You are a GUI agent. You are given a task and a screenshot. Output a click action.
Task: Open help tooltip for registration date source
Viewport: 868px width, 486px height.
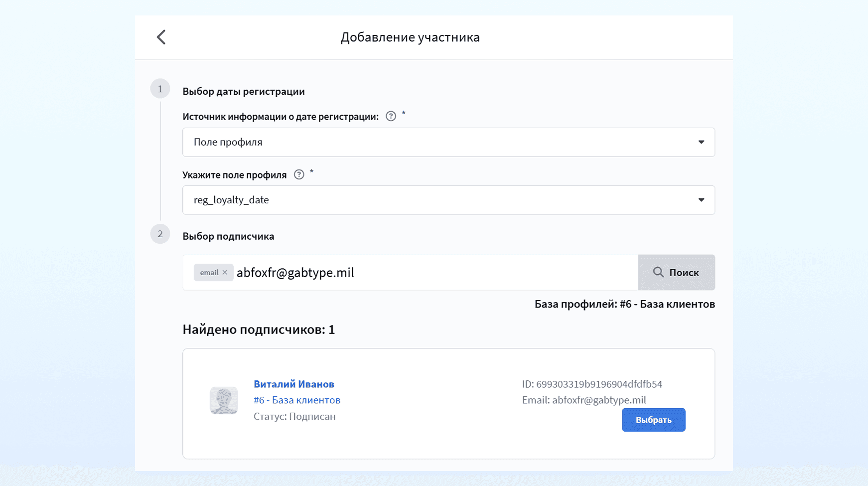391,116
